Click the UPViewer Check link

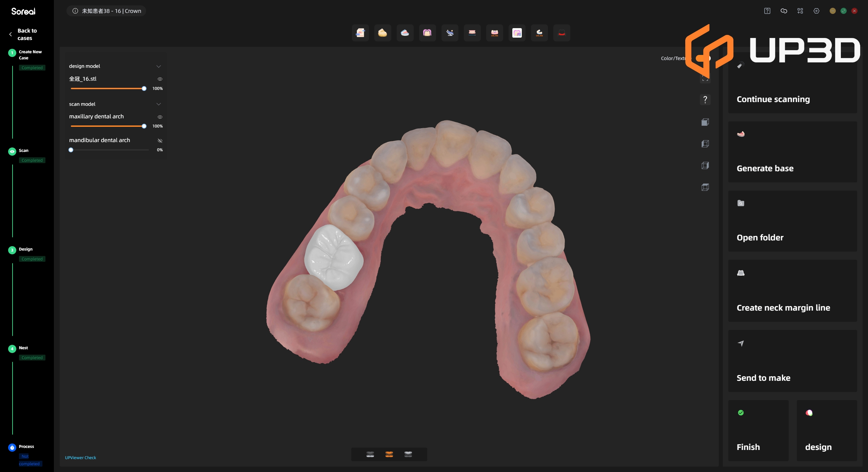click(80, 457)
